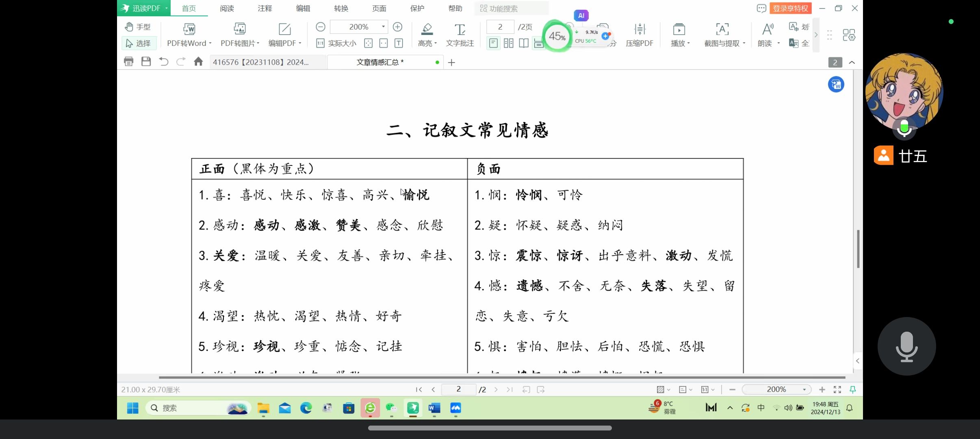Expand the 高亮 highlight options dropdown

[x=436, y=43]
